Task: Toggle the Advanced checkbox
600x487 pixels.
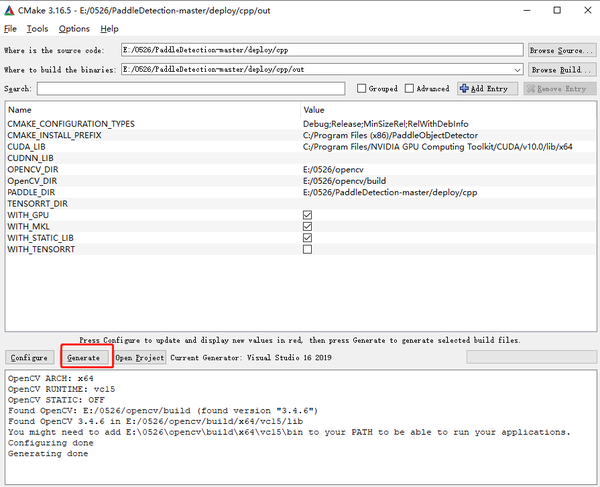Action: coord(409,88)
